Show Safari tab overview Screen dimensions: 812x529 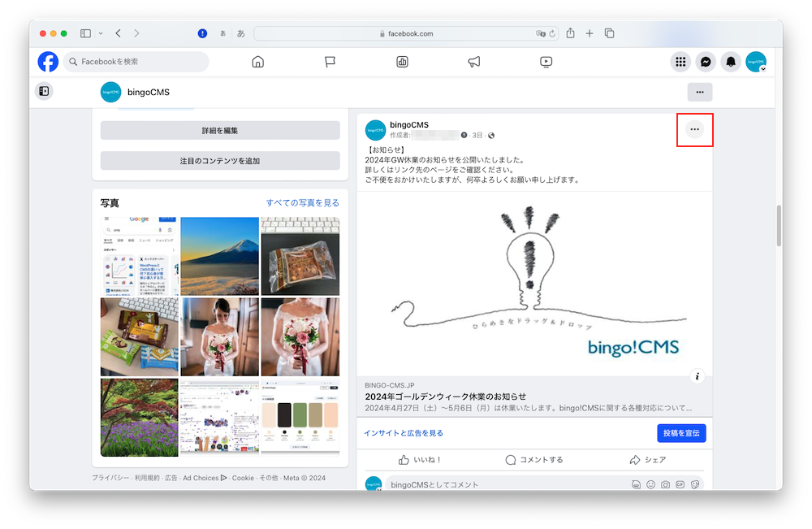click(610, 33)
